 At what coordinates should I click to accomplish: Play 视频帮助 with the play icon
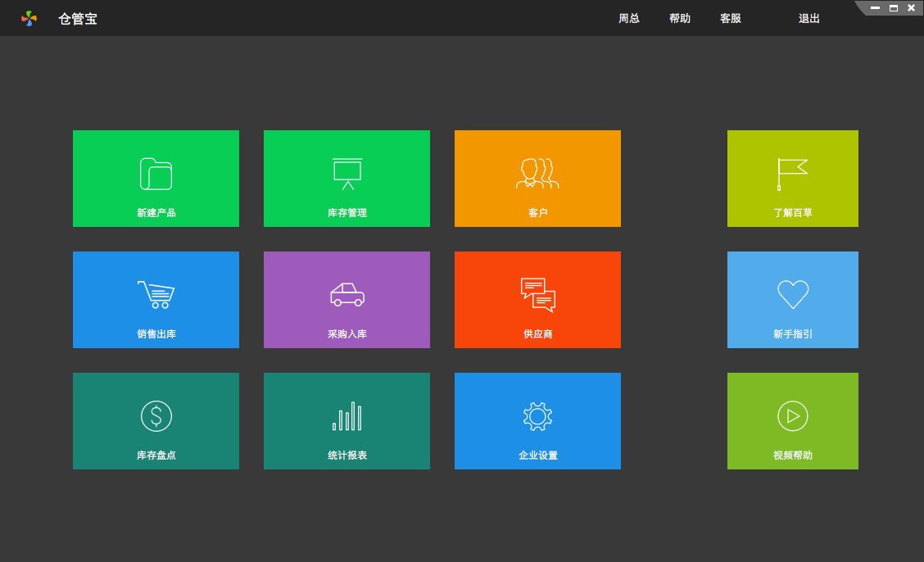[792, 416]
